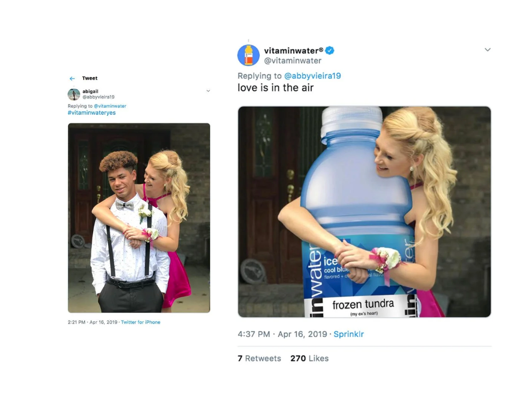The height and width of the screenshot is (400, 532).
Task: Click the 2:21 PM Apr 16 timestamp
Action: click(x=92, y=322)
